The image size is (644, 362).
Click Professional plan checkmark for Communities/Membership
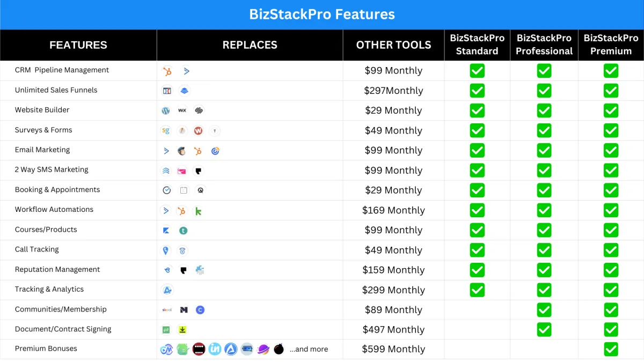544,309
